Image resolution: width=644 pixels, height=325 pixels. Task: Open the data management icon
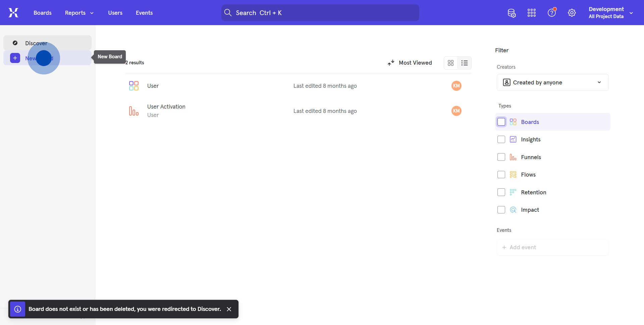pos(512,13)
